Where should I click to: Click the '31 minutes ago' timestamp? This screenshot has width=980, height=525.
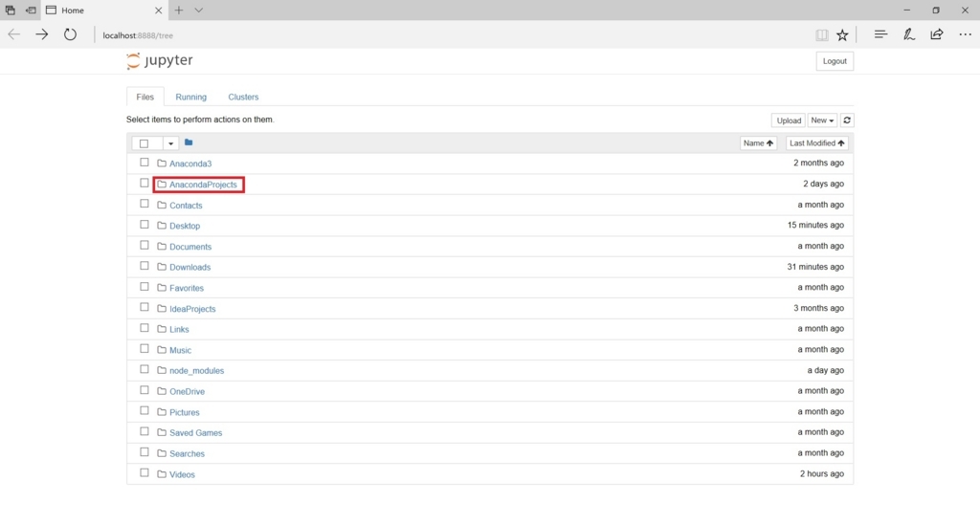click(x=815, y=267)
